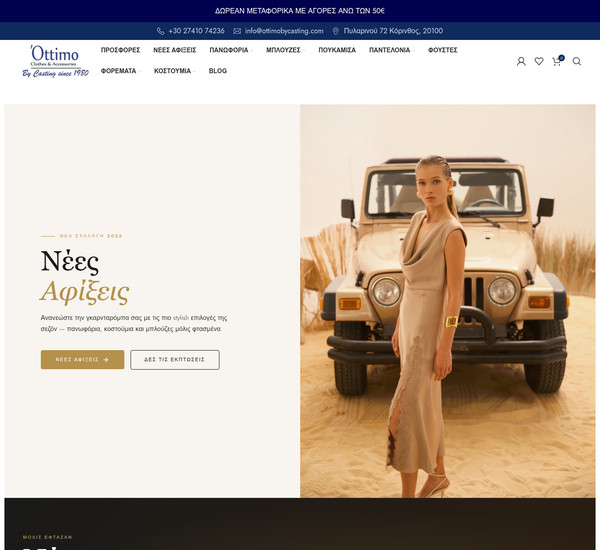Open the BLOG menu item
This screenshot has width=600, height=550.
218,71
